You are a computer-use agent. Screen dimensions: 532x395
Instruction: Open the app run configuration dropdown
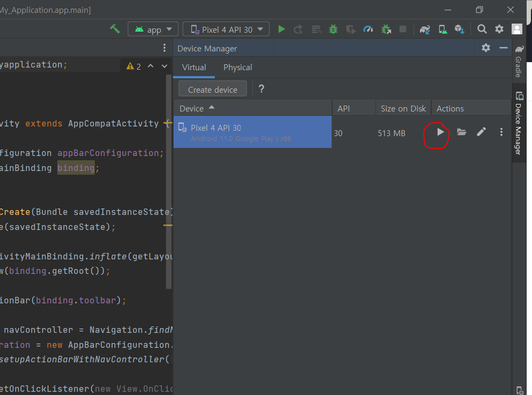[153, 29]
